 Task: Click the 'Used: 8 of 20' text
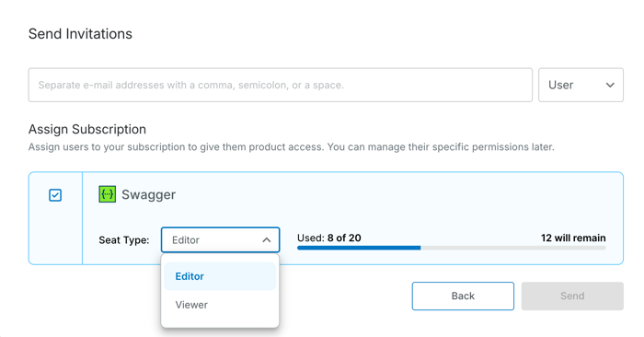coord(329,238)
